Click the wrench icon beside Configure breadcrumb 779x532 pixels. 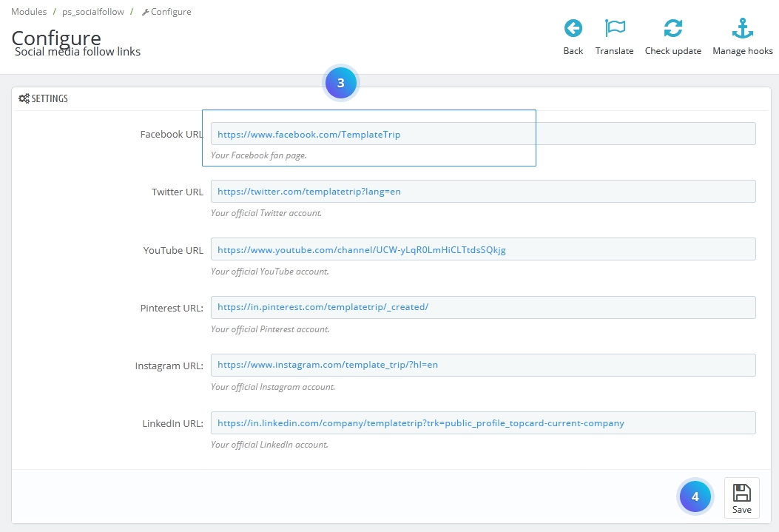(145, 12)
